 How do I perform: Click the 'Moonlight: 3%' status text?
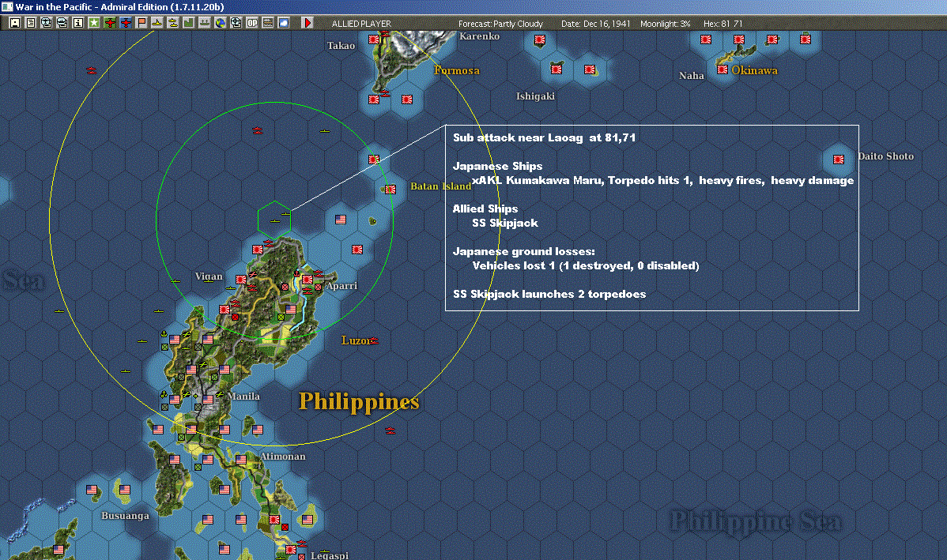point(665,24)
